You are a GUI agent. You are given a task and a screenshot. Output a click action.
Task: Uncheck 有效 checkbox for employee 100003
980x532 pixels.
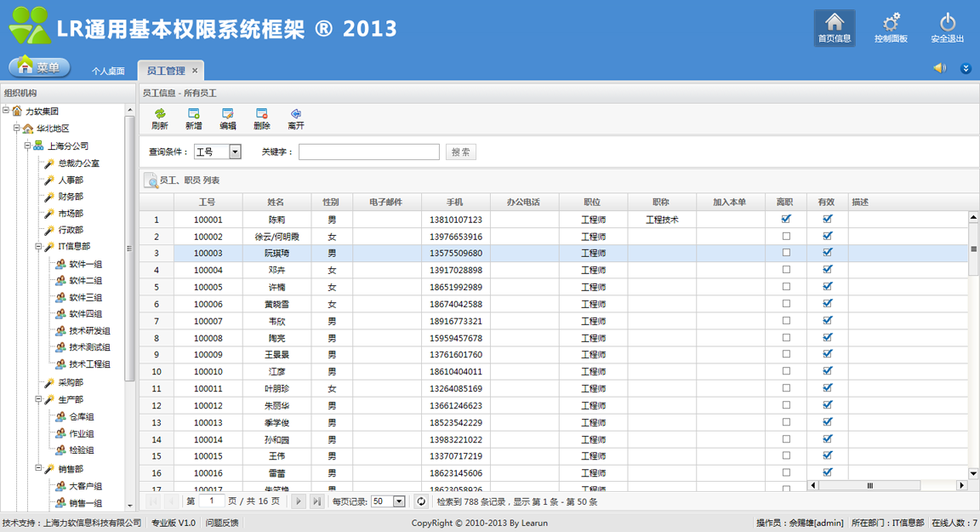point(828,253)
